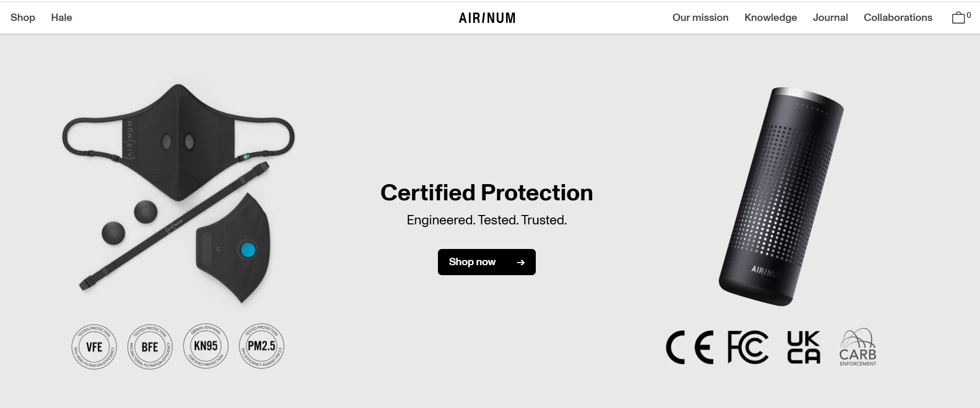Select the KN95 certified protection badge
This screenshot has height=408, width=980.
pyautogui.click(x=206, y=346)
